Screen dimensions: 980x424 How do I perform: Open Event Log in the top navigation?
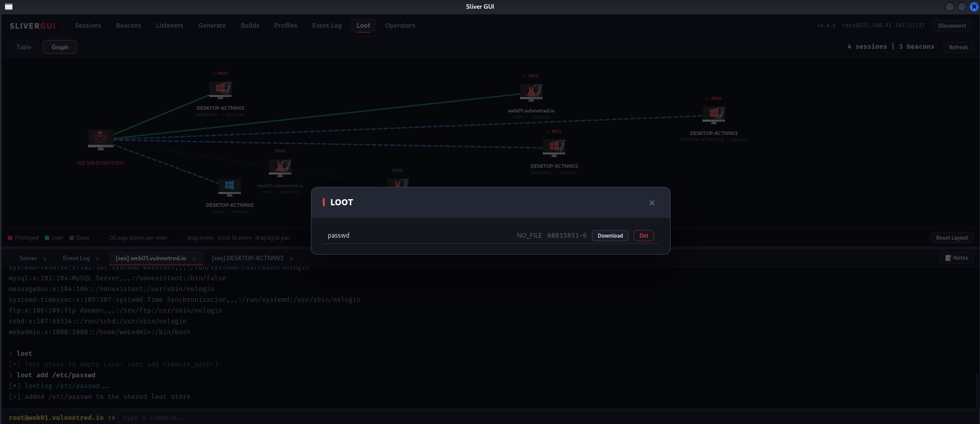coord(327,26)
